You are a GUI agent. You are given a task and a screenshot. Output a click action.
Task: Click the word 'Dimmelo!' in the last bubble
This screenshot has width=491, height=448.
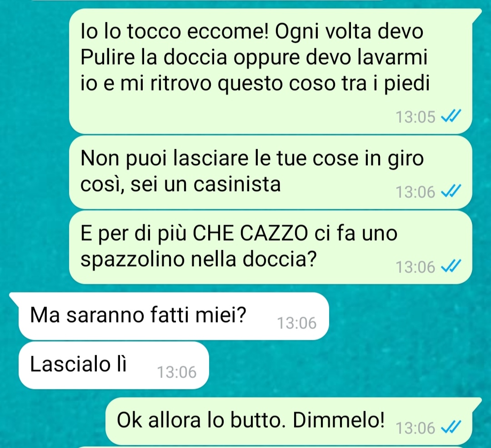point(339,420)
